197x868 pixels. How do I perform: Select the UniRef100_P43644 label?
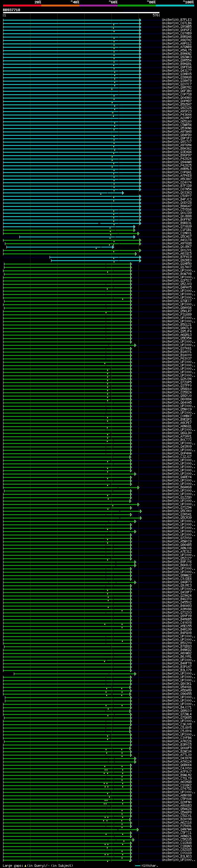[177, 115]
